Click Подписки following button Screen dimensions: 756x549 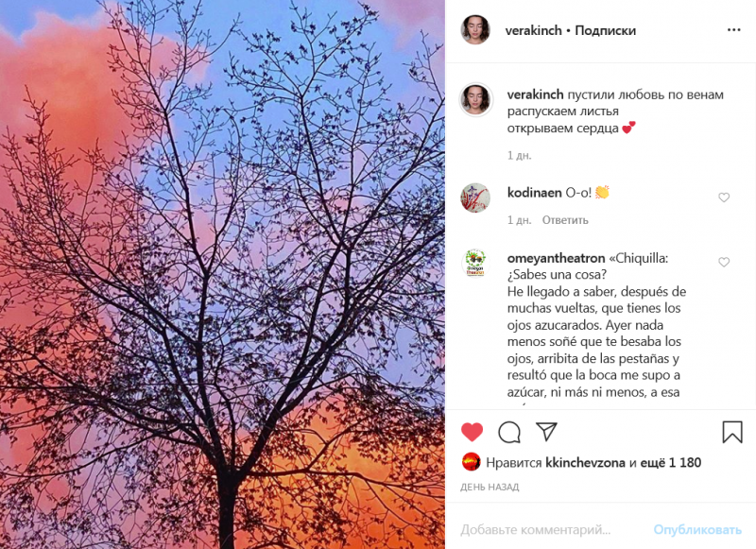[x=605, y=30]
